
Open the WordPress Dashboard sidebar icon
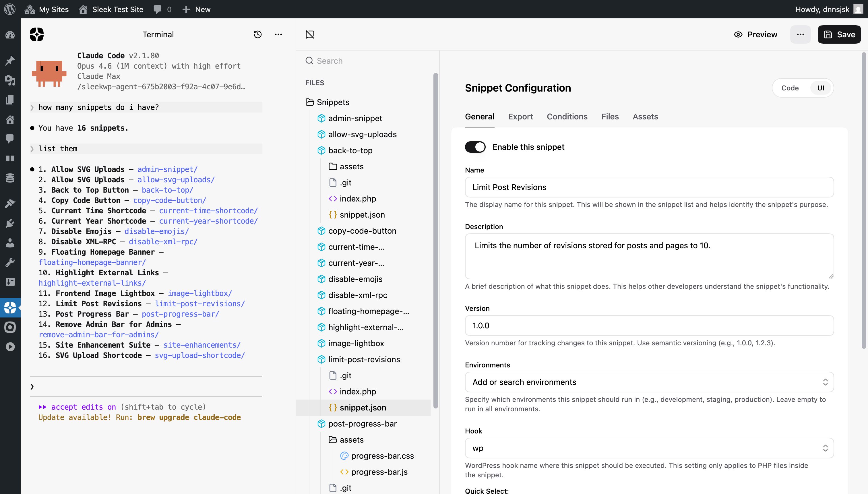(10, 35)
